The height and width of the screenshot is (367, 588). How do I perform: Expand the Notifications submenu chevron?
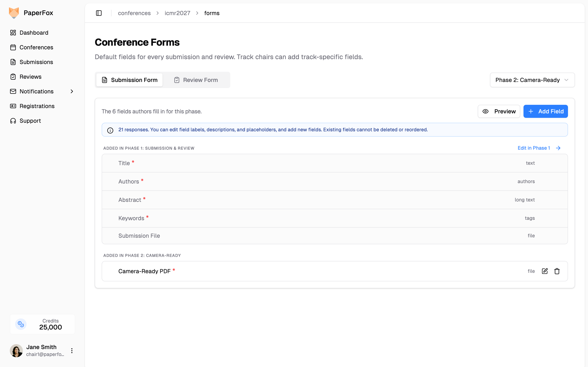click(x=72, y=92)
